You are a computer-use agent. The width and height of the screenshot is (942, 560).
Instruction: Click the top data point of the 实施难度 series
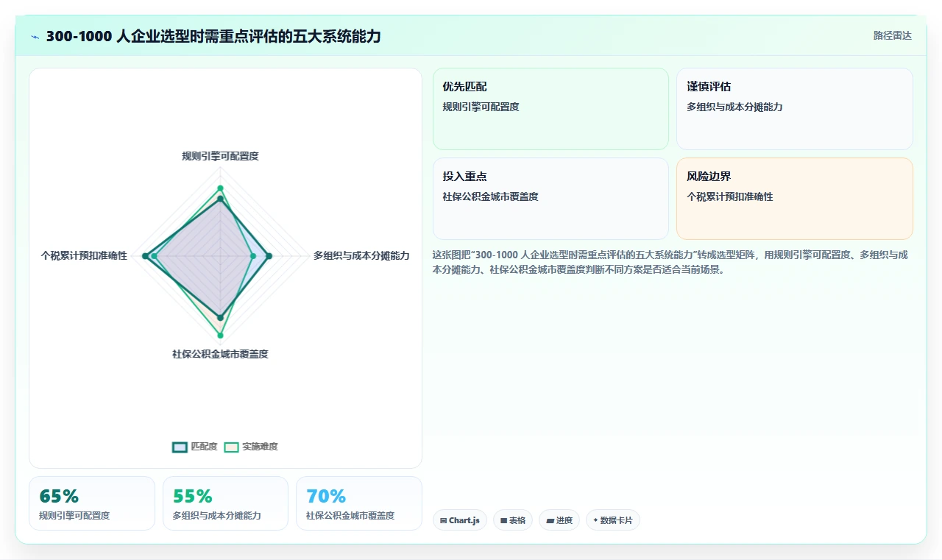[x=220, y=188]
